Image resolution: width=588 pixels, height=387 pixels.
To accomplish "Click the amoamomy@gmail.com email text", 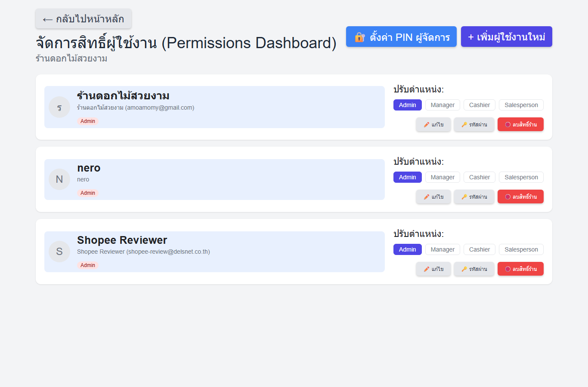I will click(x=160, y=107).
